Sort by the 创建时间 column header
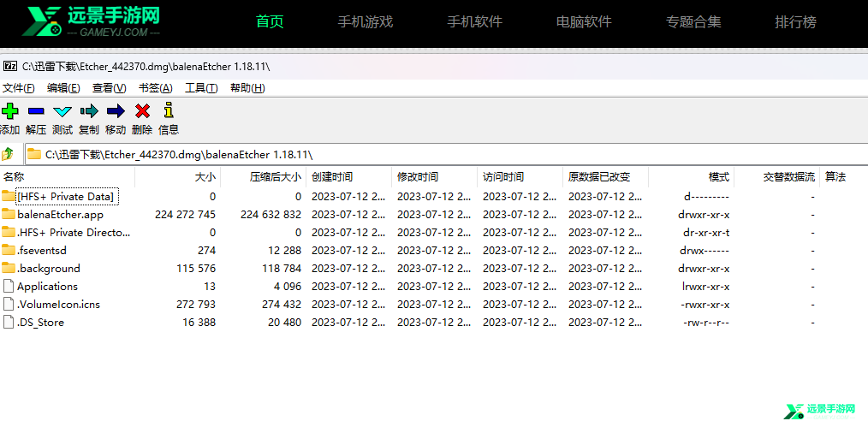Viewport: 868px width, 433px height. click(348, 177)
